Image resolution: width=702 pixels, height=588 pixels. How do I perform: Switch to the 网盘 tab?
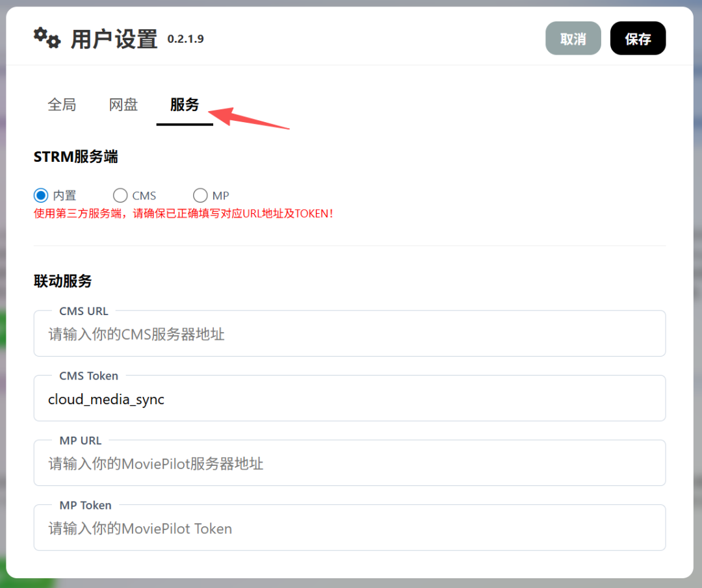coord(123,105)
